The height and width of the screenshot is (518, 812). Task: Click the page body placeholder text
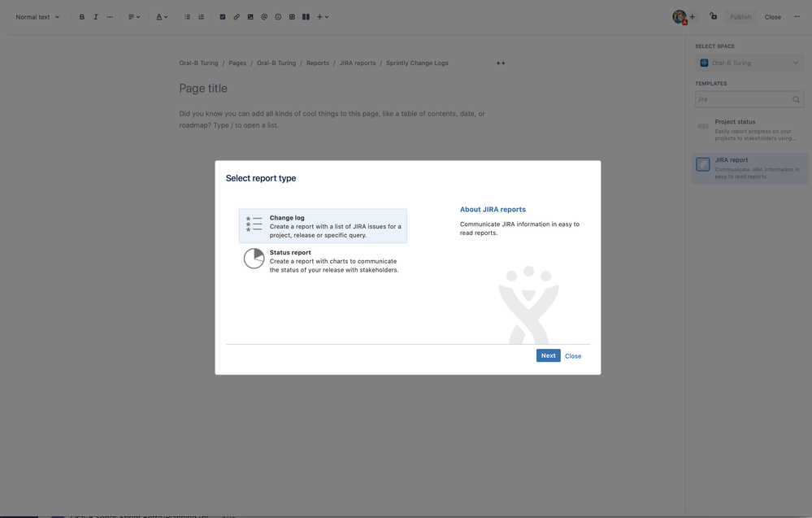point(332,120)
